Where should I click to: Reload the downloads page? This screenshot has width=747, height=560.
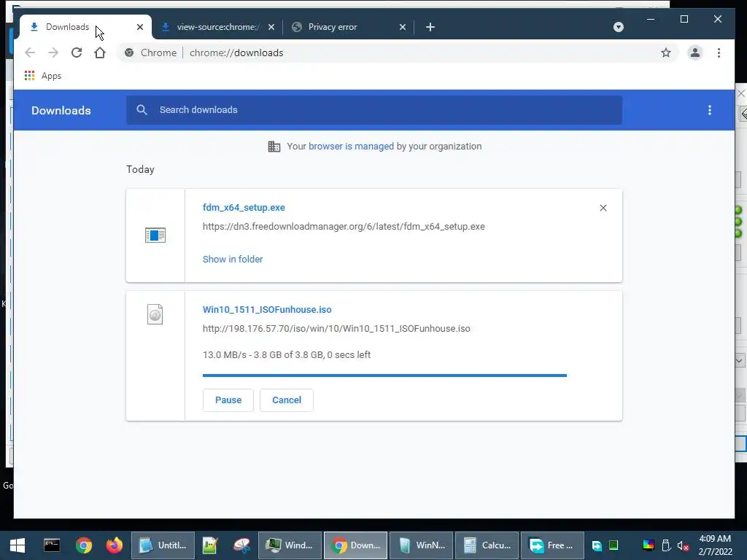pos(76,52)
